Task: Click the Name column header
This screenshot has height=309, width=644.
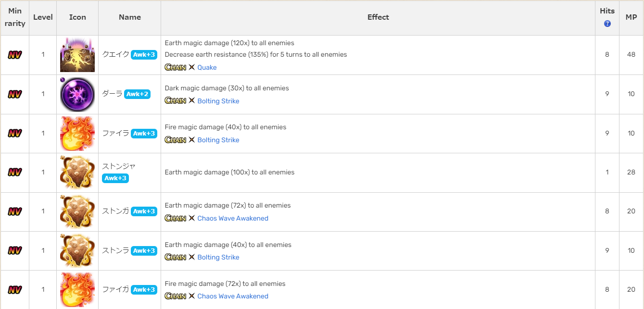Action: (x=130, y=17)
